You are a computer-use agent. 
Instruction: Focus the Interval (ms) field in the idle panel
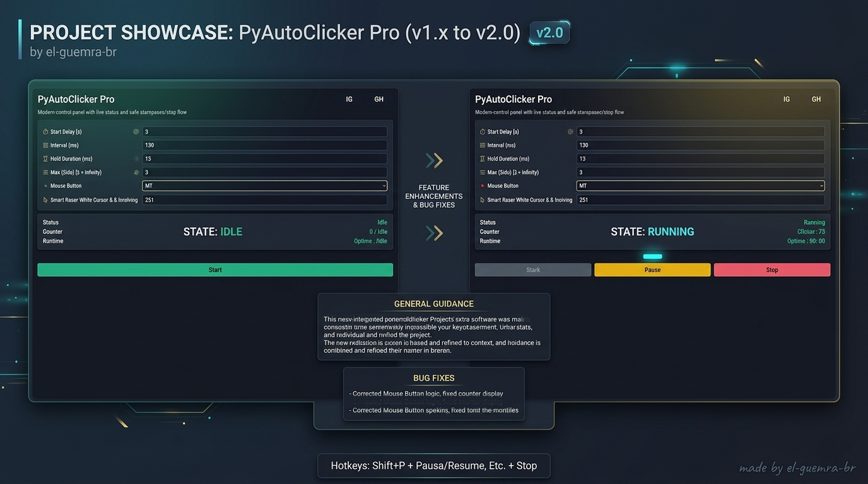[264, 146]
